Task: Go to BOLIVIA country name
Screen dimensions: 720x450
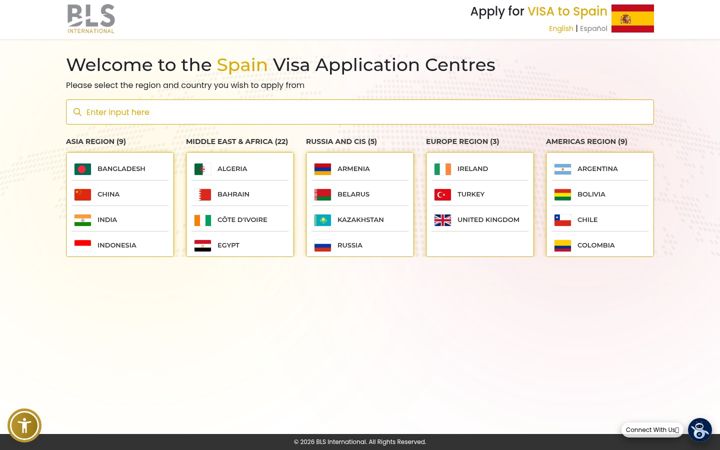Action: click(591, 195)
